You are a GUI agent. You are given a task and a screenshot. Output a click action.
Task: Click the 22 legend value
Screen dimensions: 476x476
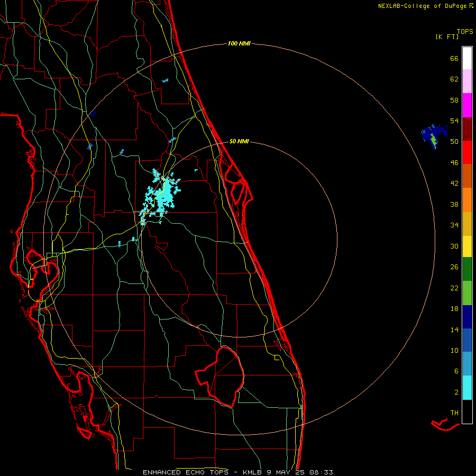click(x=454, y=288)
